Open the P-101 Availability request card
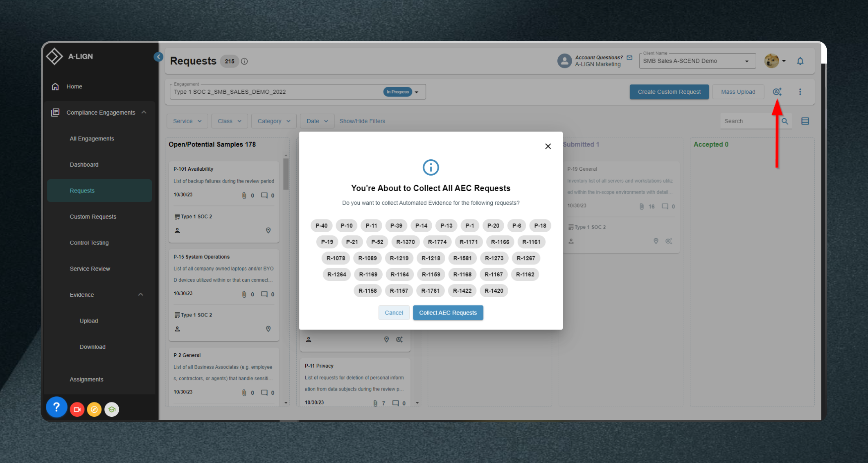Viewport: 868px width, 463px height. 224,202
